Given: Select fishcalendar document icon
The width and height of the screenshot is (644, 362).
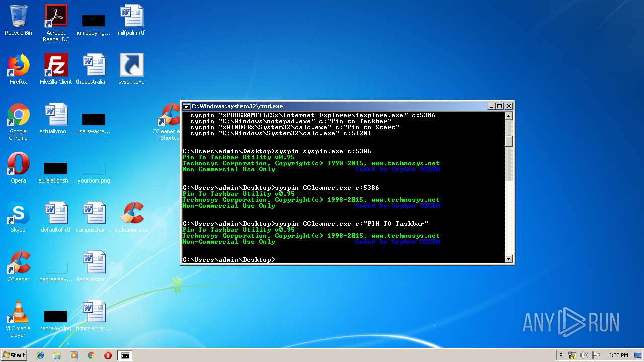Looking at the screenshot, I should [x=94, y=316].
